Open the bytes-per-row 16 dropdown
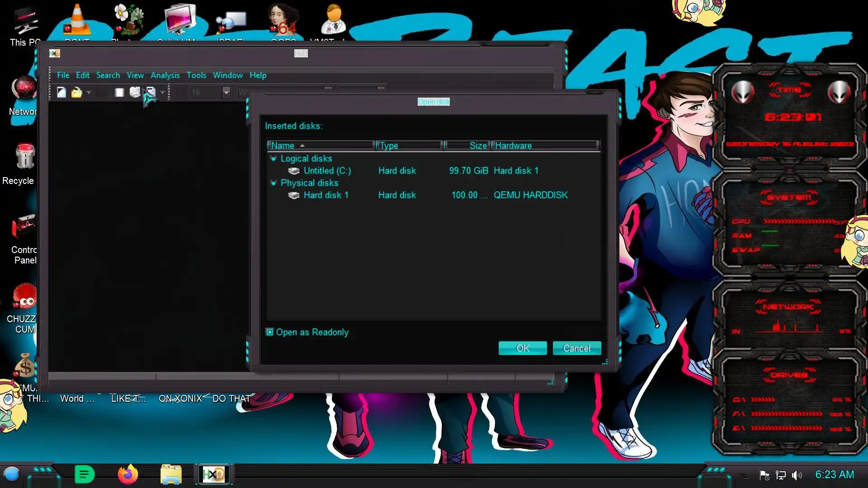This screenshot has height=488, width=868. (x=226, y=93)
